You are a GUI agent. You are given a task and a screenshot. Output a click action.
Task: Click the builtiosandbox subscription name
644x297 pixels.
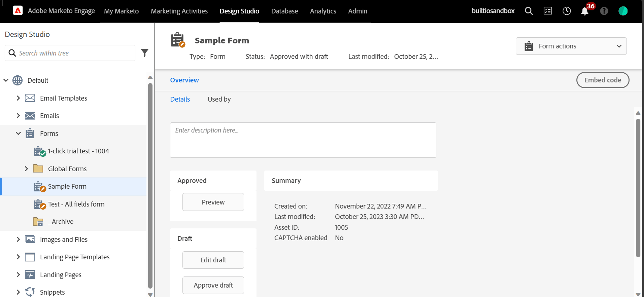coord(493,11)
